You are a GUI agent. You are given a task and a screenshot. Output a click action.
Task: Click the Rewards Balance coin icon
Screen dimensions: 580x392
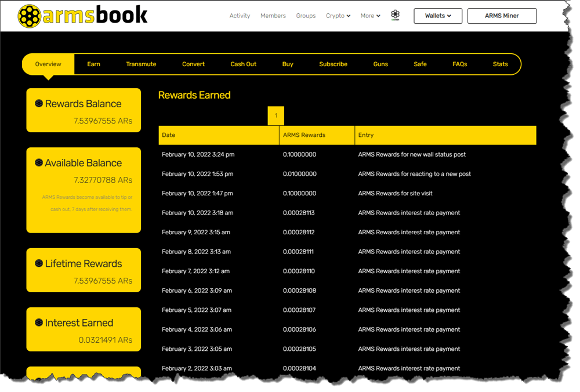(x=39, y=104)
